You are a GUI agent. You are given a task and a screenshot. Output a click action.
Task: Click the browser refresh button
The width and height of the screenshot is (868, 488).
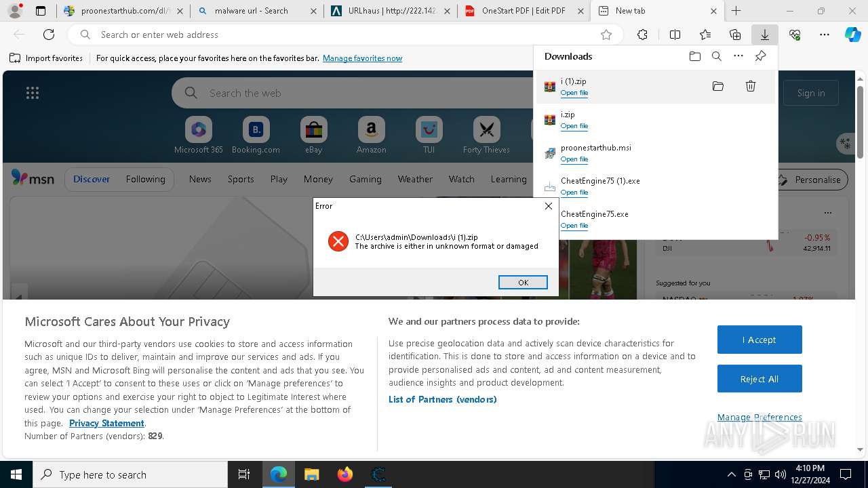pos(49,35)
